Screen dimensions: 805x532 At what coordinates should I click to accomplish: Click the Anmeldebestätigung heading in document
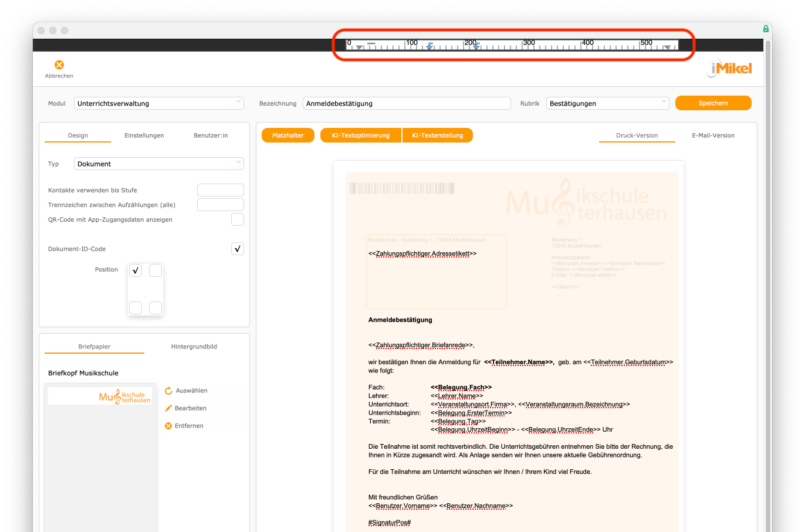[x=400, y=320]
